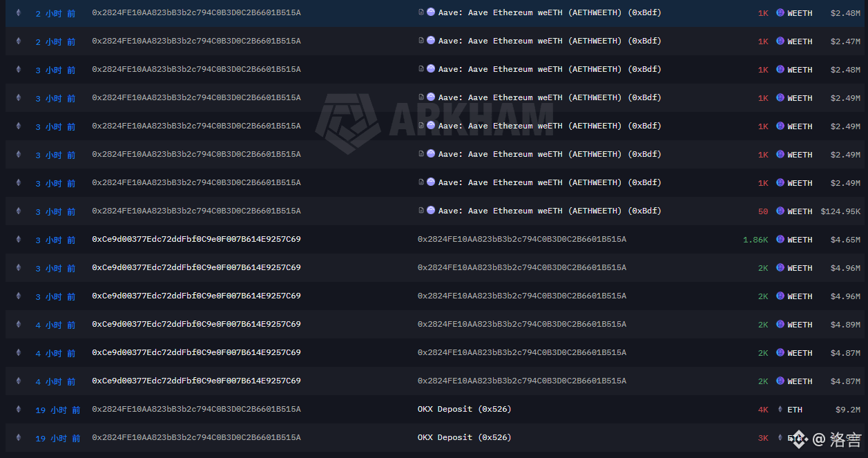This screenshot has width=868, height=458.
Task: Open recipient address 0x2824FE10… in the $4.65M row
Action: coord(522,240)
